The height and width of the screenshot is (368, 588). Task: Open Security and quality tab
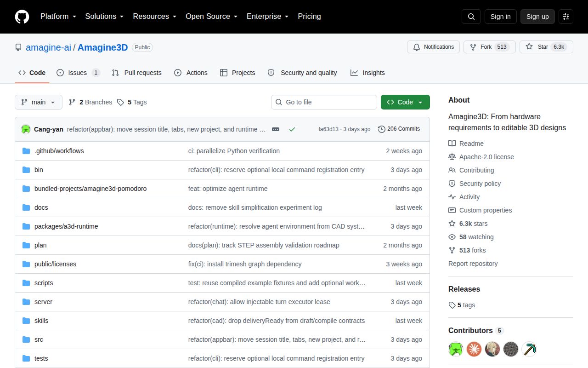click(x=302, y=73)
